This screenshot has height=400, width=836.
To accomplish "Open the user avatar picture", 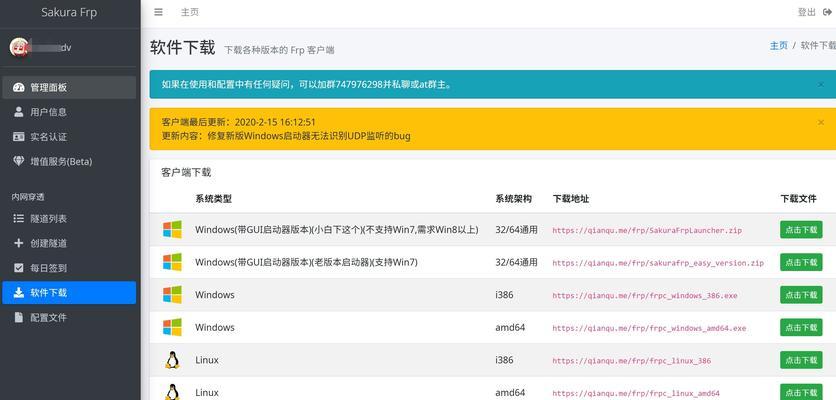I will (19, 47).
